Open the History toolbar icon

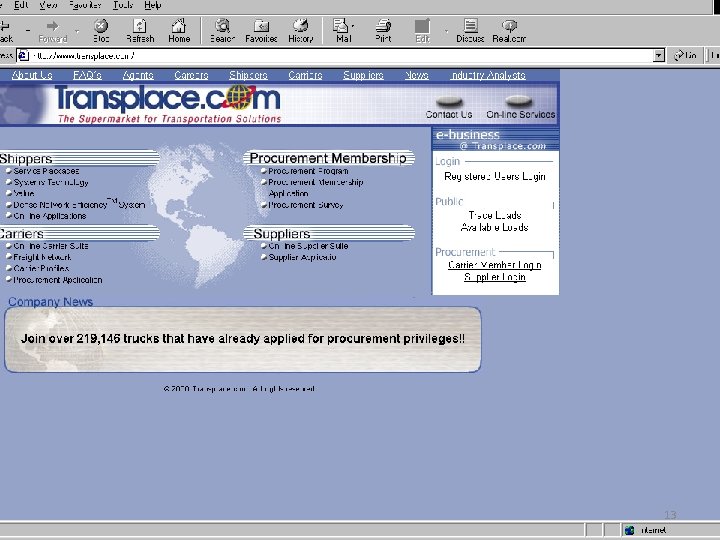tap(301, 31)
